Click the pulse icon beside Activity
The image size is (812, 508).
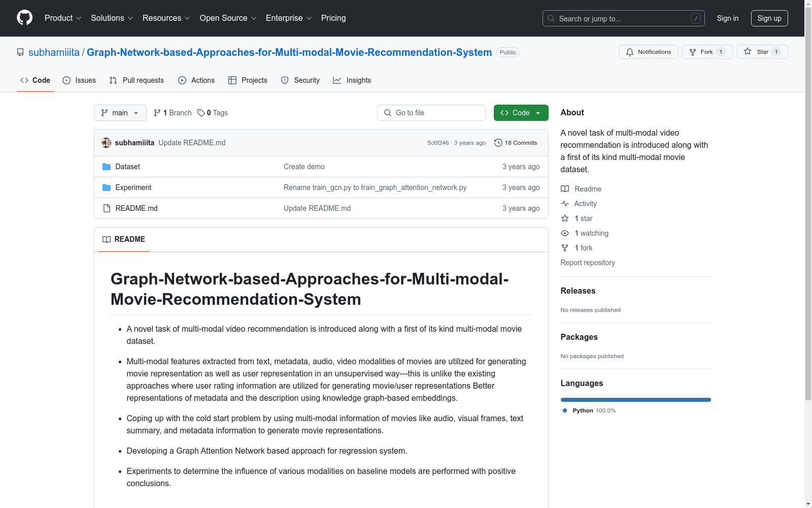[565, 204]
